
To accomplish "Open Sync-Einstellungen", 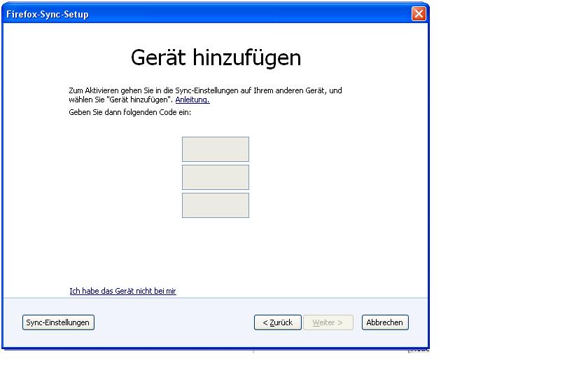I will point(58,322).
